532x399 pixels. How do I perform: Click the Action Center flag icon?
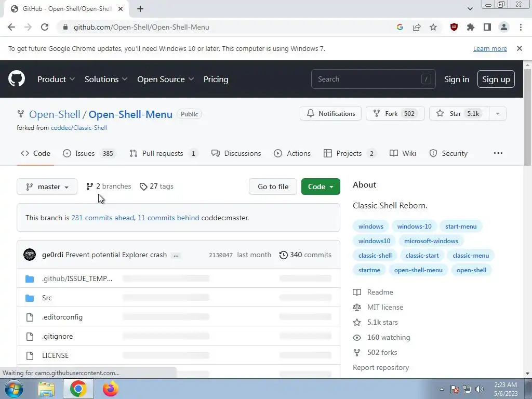455,389
